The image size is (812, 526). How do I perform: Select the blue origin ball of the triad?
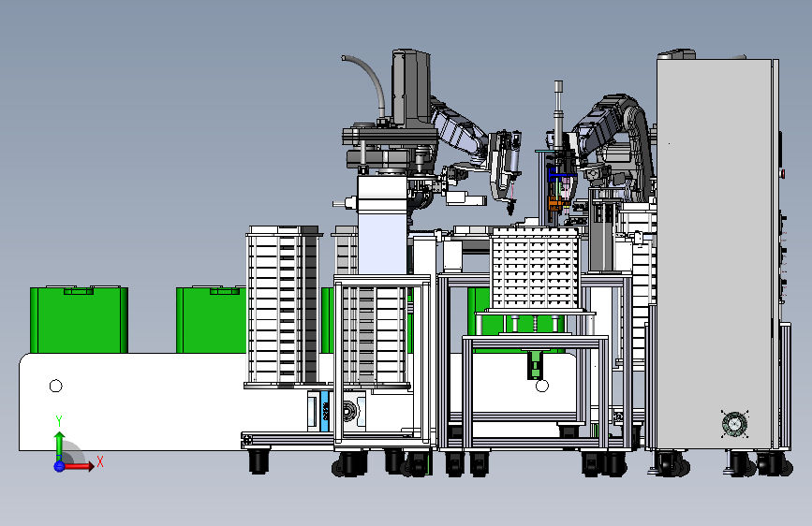click(x=59, y=466)
